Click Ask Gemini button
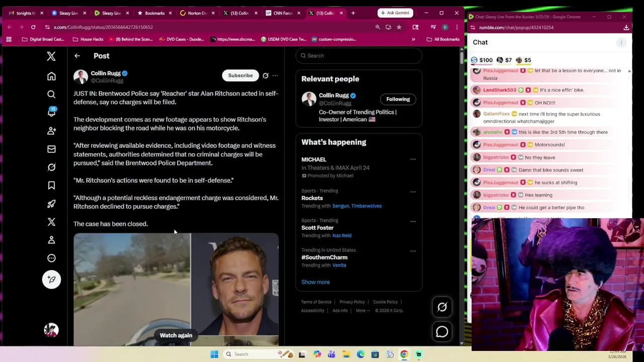Screen dimensions: 644x362 (x=395, y=13)
